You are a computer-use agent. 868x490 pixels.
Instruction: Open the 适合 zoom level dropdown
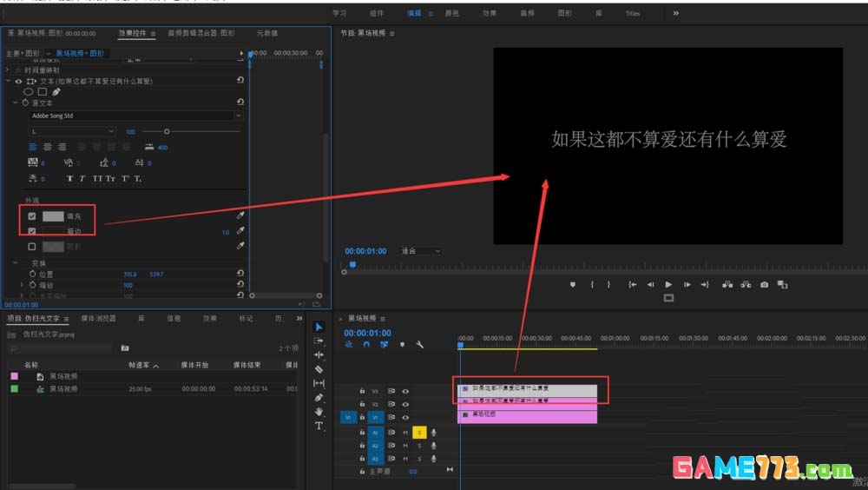click(421, 251)
